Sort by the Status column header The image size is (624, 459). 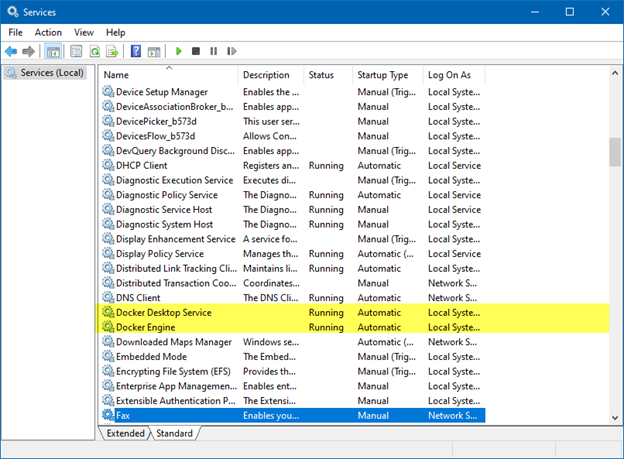point(328,75)
